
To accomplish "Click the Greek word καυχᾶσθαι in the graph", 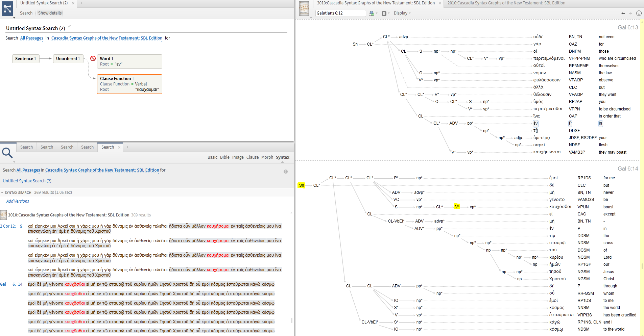I will 560,207.
